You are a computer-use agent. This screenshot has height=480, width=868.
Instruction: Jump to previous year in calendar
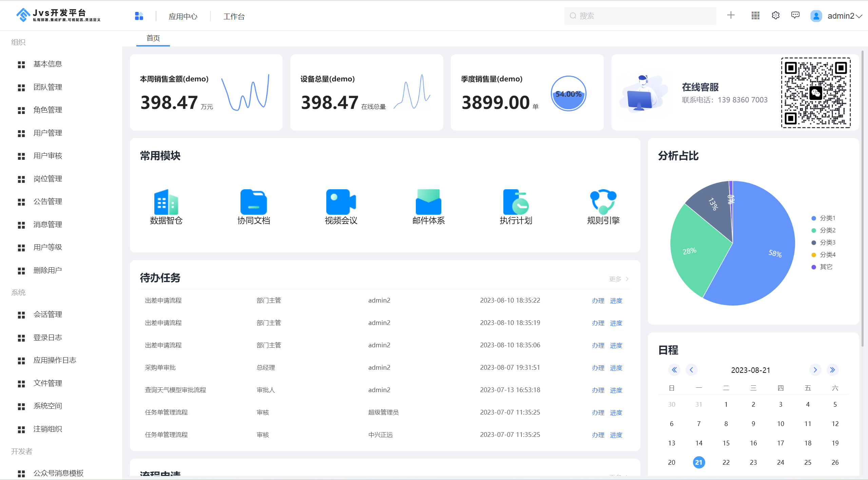[x=674, y=370]
